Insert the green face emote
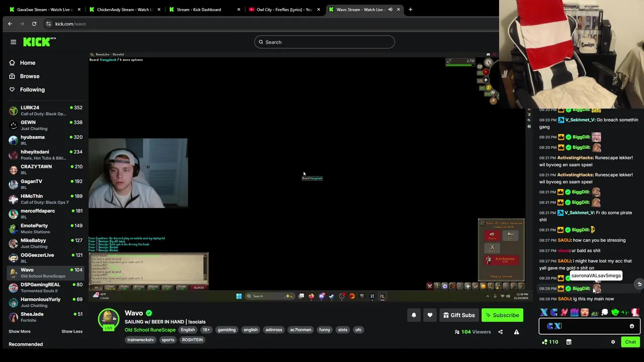The image size is (644, 362). click(615, 313)
